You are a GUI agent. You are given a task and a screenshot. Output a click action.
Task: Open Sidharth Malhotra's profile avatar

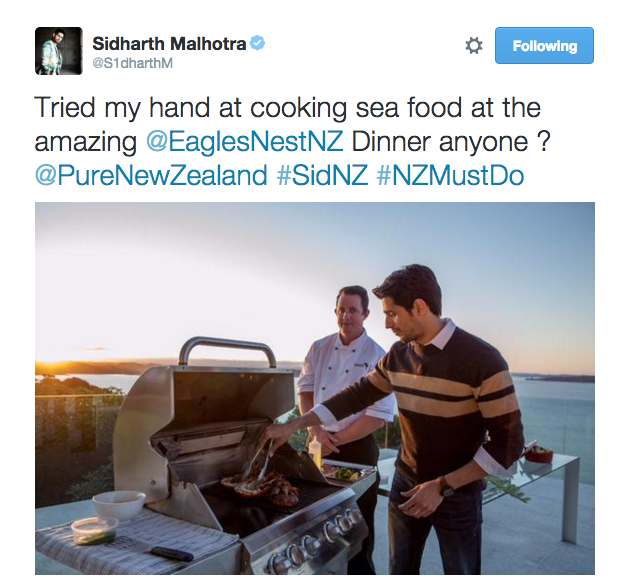pyautogui.click(x=59, y=51)
